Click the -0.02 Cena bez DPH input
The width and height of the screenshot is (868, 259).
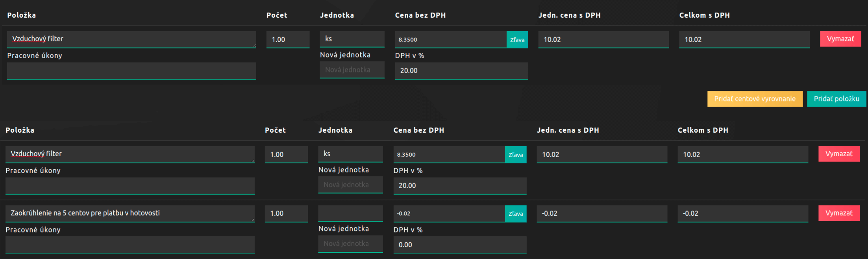[449, 214]
